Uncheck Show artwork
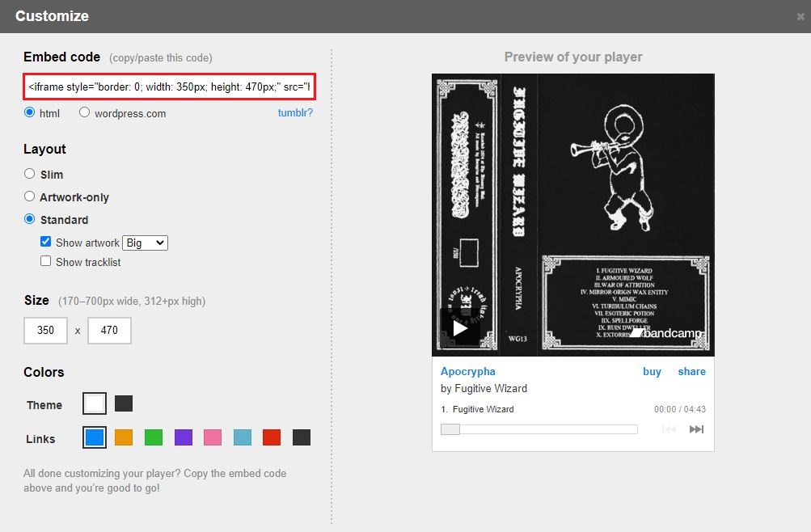 tap(46, 242)
